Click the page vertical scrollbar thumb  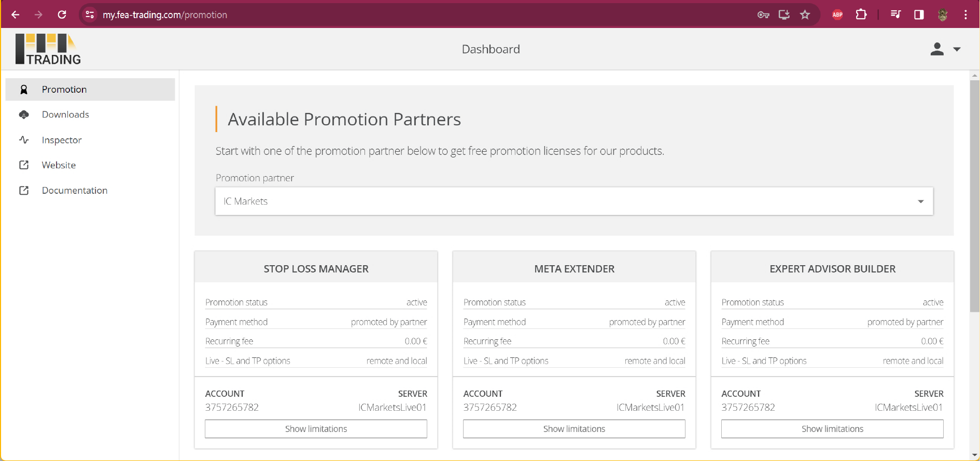click(975, 196)
